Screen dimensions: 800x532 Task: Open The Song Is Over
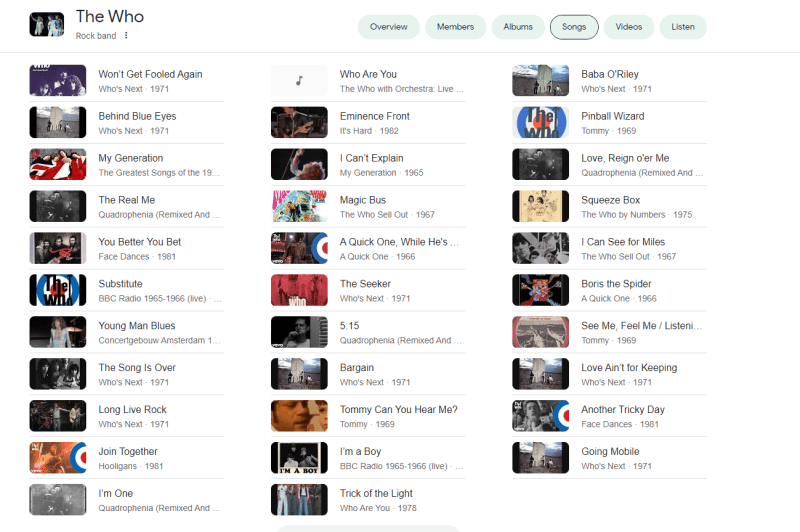(x=137, y=367)
